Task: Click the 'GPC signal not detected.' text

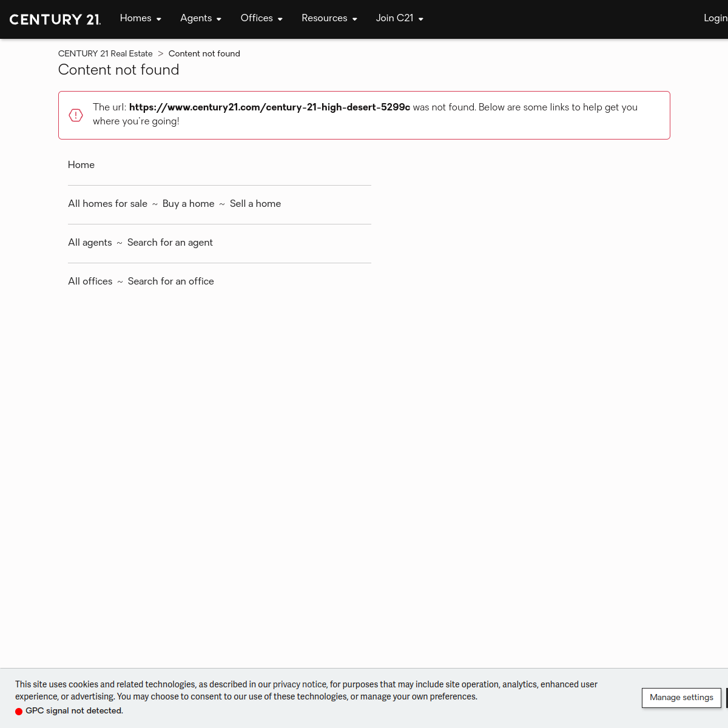Action: pos(74,711)
